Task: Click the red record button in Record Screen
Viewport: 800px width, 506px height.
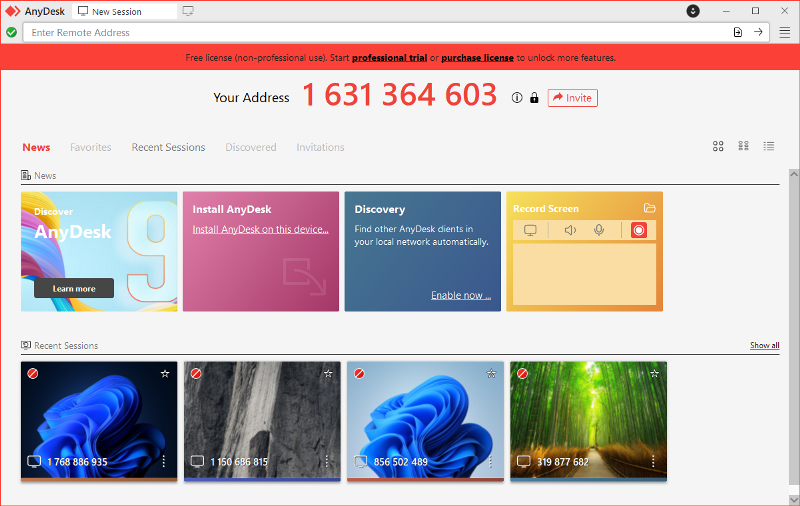Action: (x=639, y=230)
